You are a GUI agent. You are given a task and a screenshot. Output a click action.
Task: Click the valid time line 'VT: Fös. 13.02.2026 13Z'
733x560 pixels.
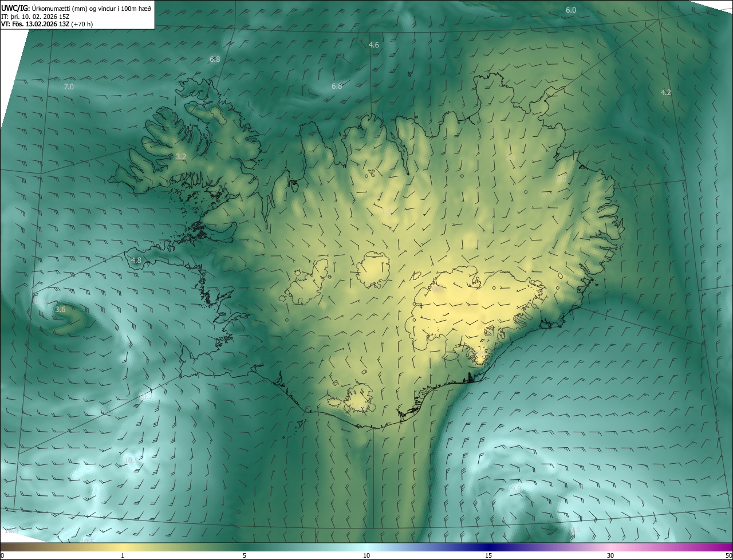point(36,24)
